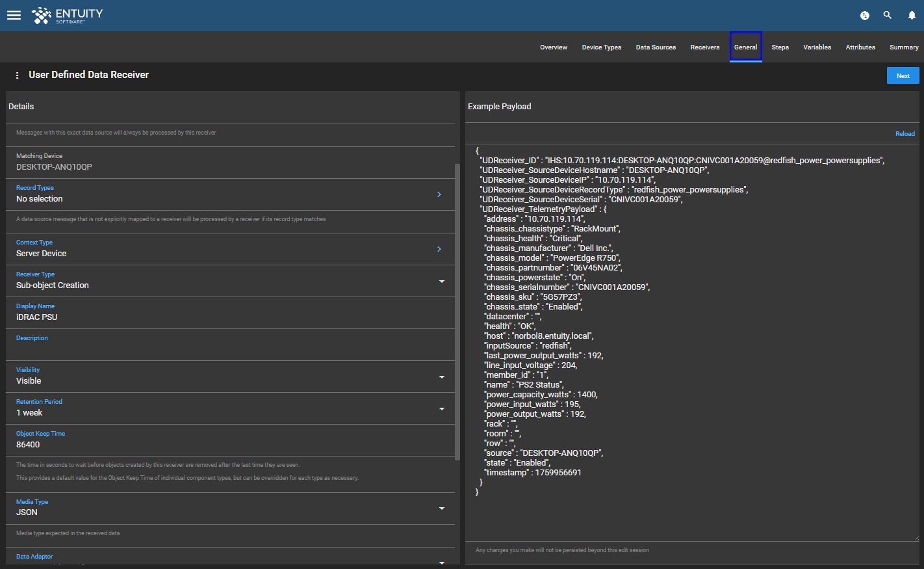Viewport: 924px width, 569px height.
Task: Expand the Receiver Type dropdown
Action: (442, 282)
